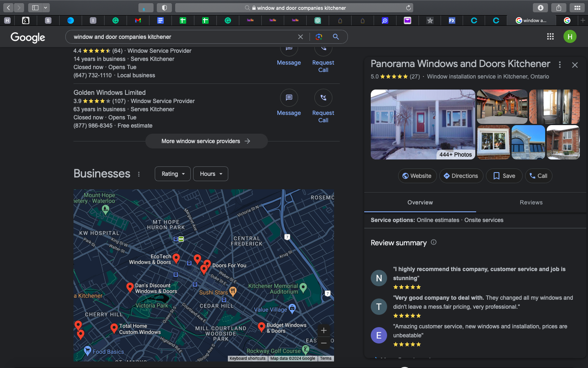Viewport: 588px width, 368px height.
Task: Click the privacy shield icon in toolbar
Action: pyautogui.click(x=164, y=8)
